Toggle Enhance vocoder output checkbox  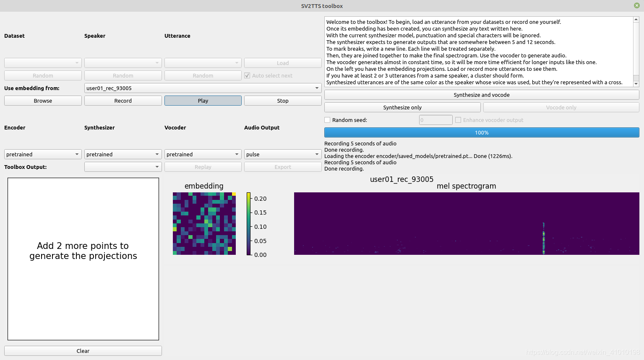(458, 120)
